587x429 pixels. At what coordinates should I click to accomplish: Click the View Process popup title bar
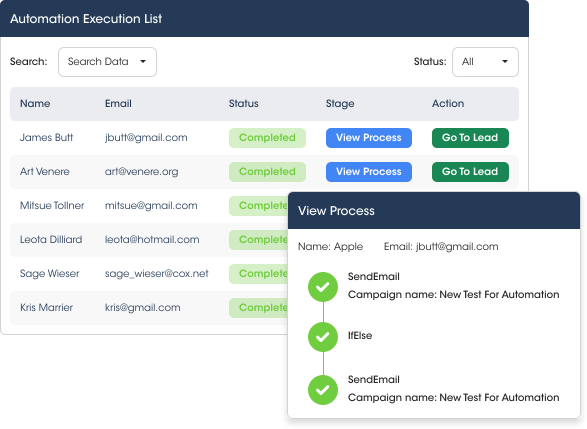tap(434, 211)
